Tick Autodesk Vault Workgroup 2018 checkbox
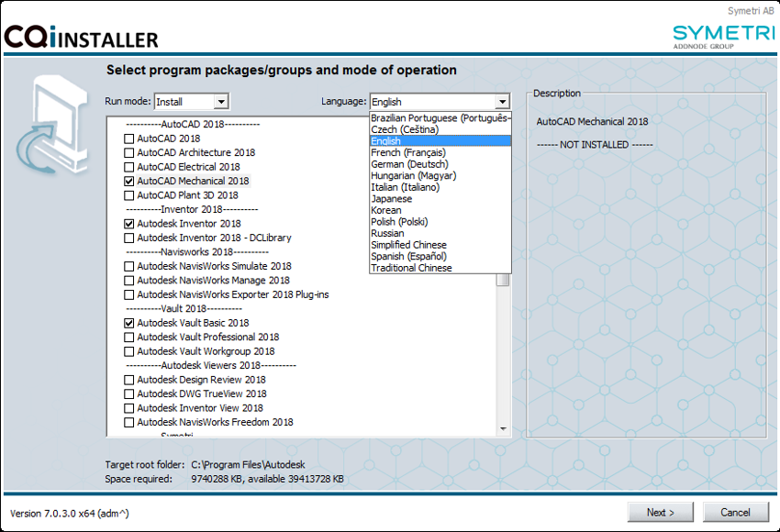Image resolution: width=780 pixels, height=532 pixels. [128, 351]
